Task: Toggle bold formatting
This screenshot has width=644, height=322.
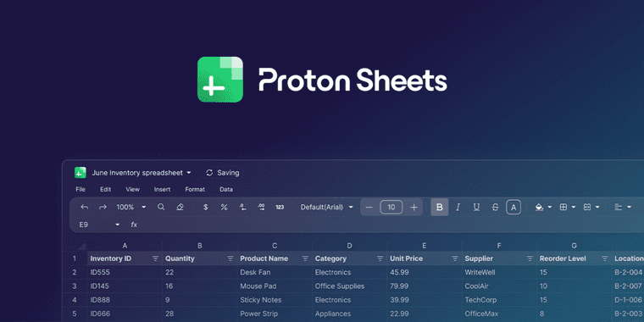Action: pyautogui.click(x=440, y=207)
